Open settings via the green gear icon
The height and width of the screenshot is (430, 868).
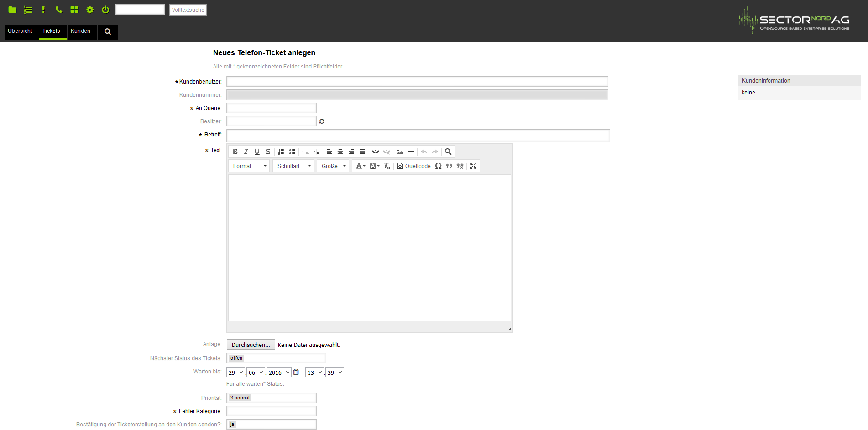(90, 10)
